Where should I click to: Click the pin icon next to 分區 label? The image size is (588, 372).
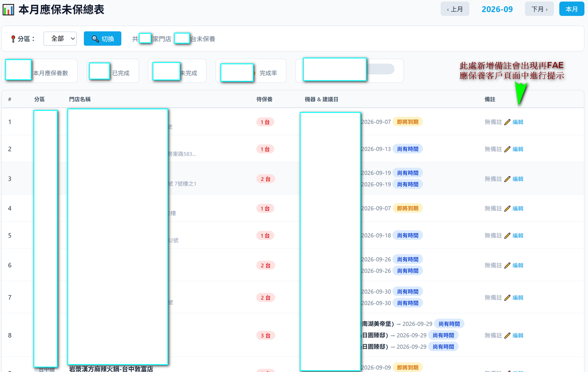coord(13,39)
